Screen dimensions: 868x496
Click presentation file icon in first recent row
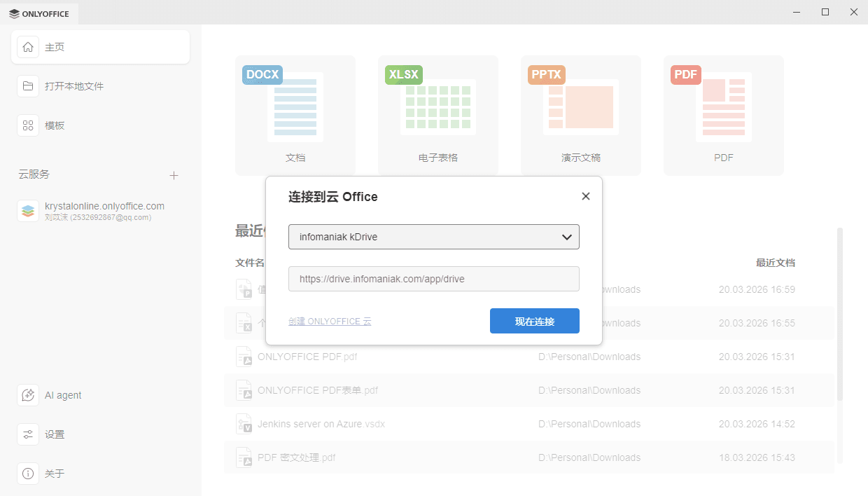click(x=244, y=289)
